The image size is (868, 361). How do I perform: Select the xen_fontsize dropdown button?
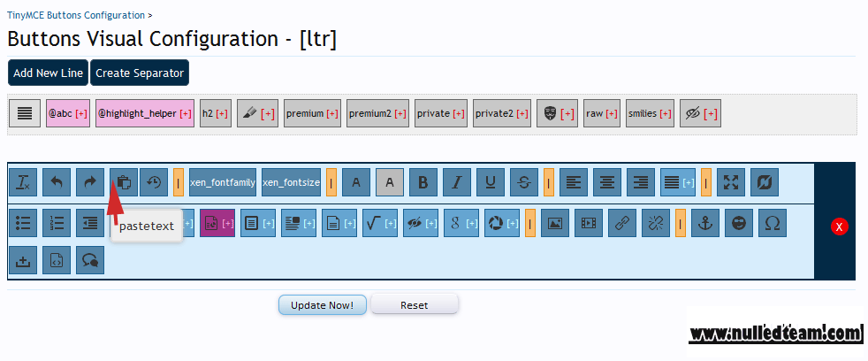(291, 182)
